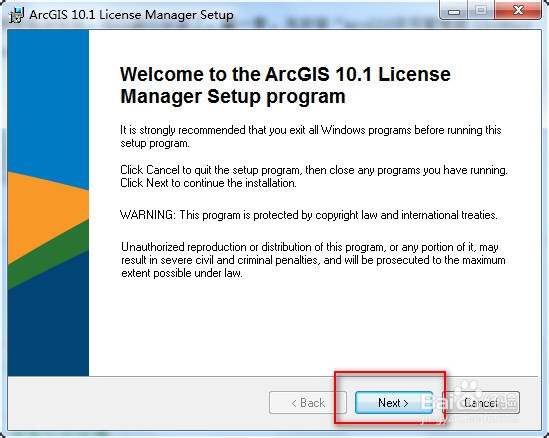Click the Welcome to ArcGIS 10.1 heading
The width and height of the screenshot is (549, 438).
coord(285,85)
